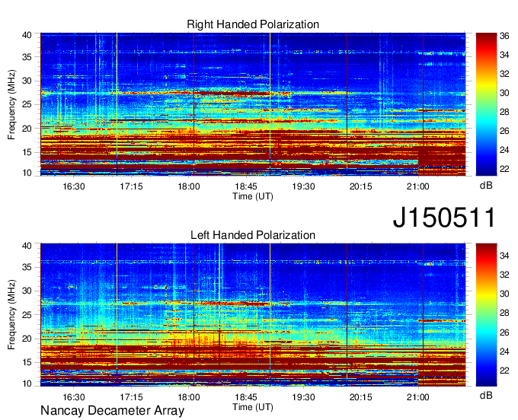Screen dimensions: 518x420
Task: Click the 30 value on top color scale
Action: coord(504,93)
